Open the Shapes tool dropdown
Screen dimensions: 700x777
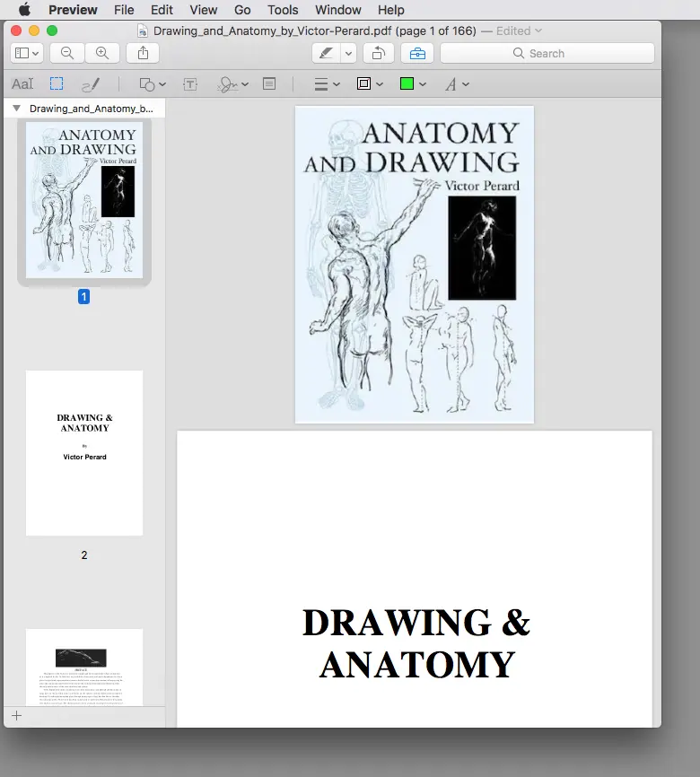coord(153,84)
